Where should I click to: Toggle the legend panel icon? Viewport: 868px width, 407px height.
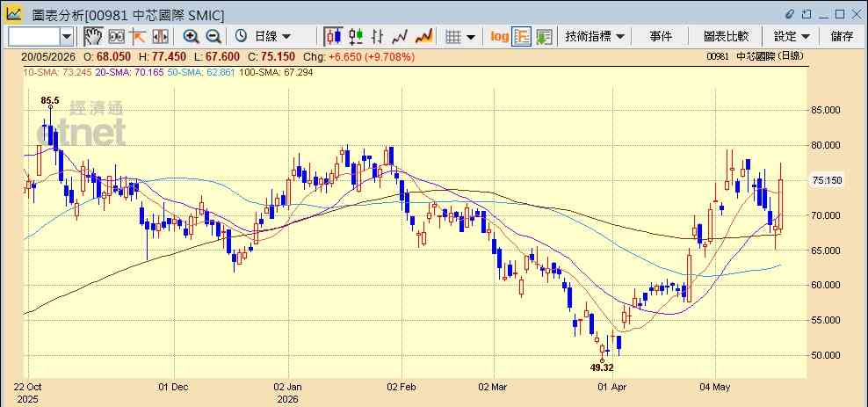click(522, 37)
